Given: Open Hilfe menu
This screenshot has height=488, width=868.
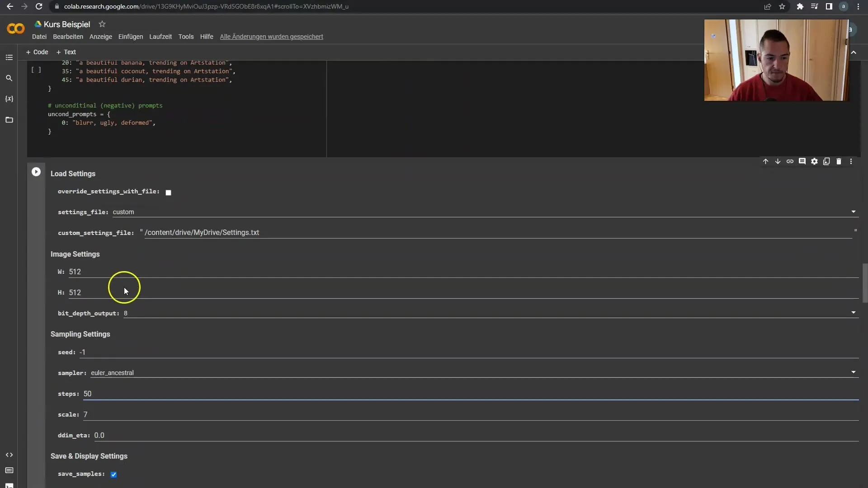Looking at the screenshot, I should [207, 37].
